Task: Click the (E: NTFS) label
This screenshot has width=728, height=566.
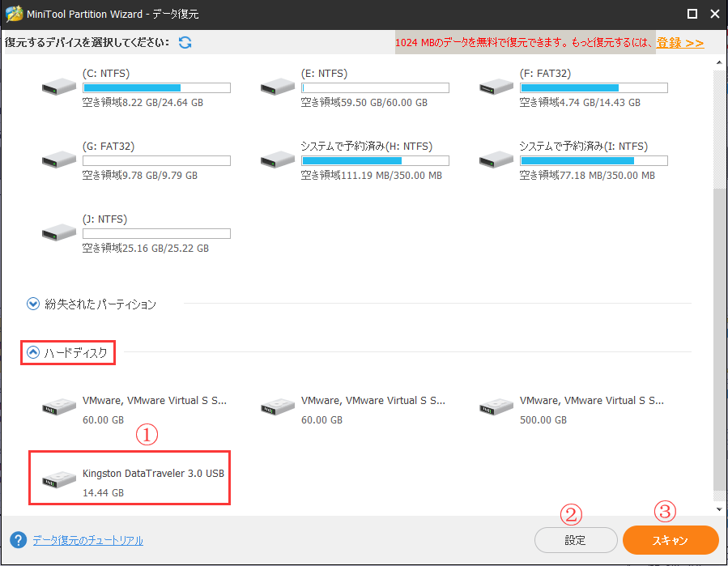Action: click(324, 74)
